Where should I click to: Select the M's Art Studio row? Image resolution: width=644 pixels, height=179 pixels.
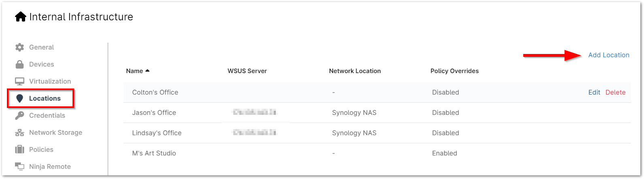(154, 153)
